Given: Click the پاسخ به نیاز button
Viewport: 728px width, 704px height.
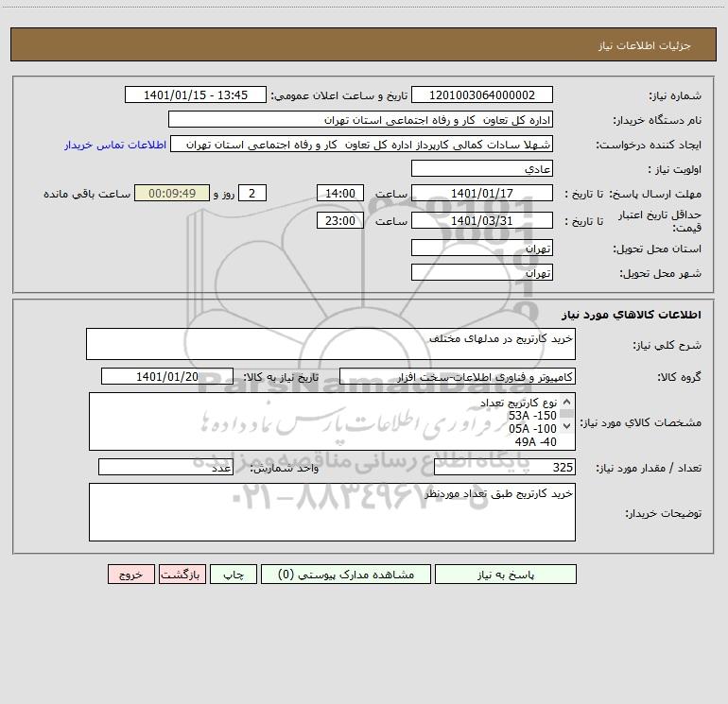Looking at the screenshot, I should pos(506,574).
